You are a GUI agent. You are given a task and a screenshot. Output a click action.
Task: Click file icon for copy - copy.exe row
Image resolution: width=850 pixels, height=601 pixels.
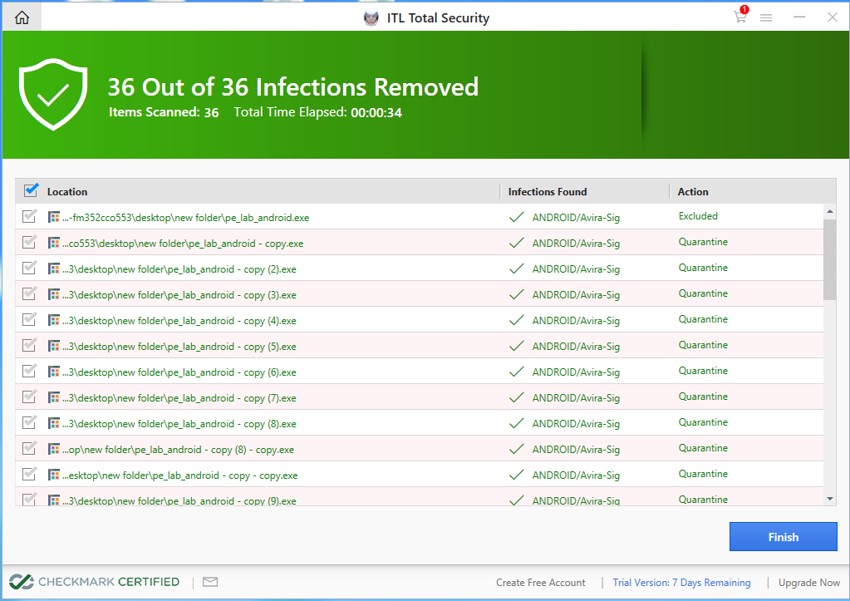click(x=54, y=475)
